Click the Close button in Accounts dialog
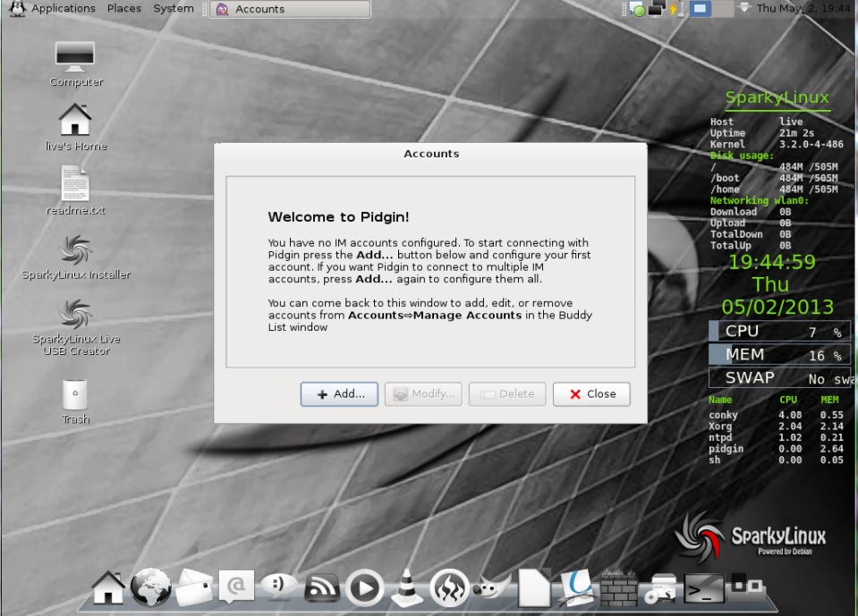The width and height of the screenshot is (858, 616). pos(591,394)
